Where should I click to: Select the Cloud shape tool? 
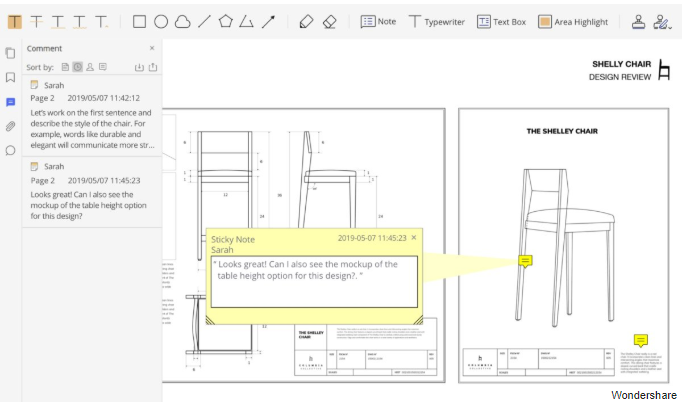coord(182,22)
